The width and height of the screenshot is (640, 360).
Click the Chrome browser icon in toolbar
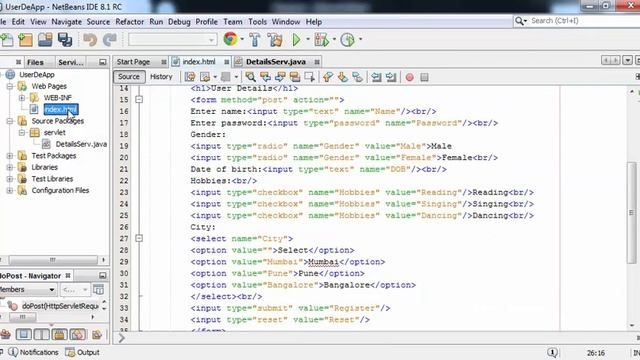tap(230, 39)
